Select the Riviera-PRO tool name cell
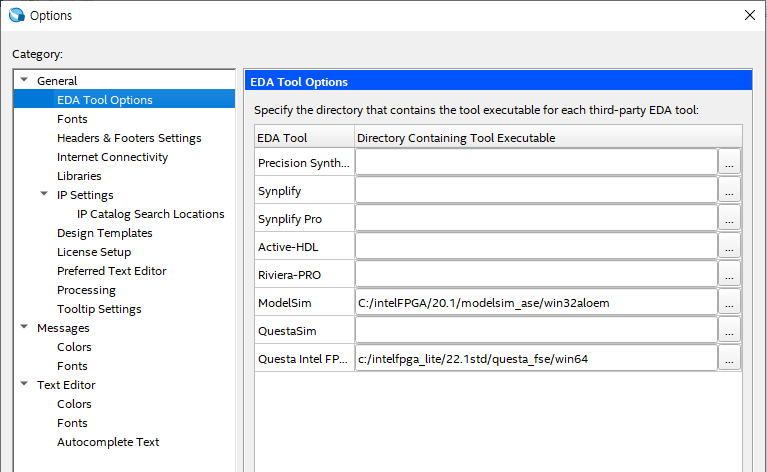The image size is (767, 472). 304,275
